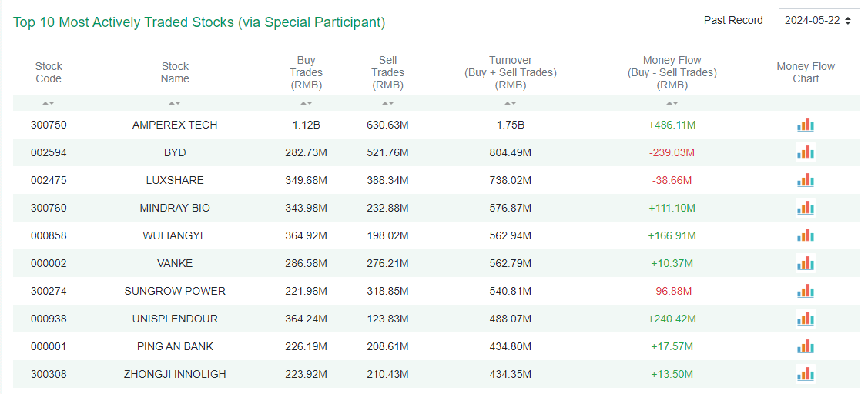Open Past Record date dropdown 2024-05-22
868x394 pixels.
pos(819,21)
